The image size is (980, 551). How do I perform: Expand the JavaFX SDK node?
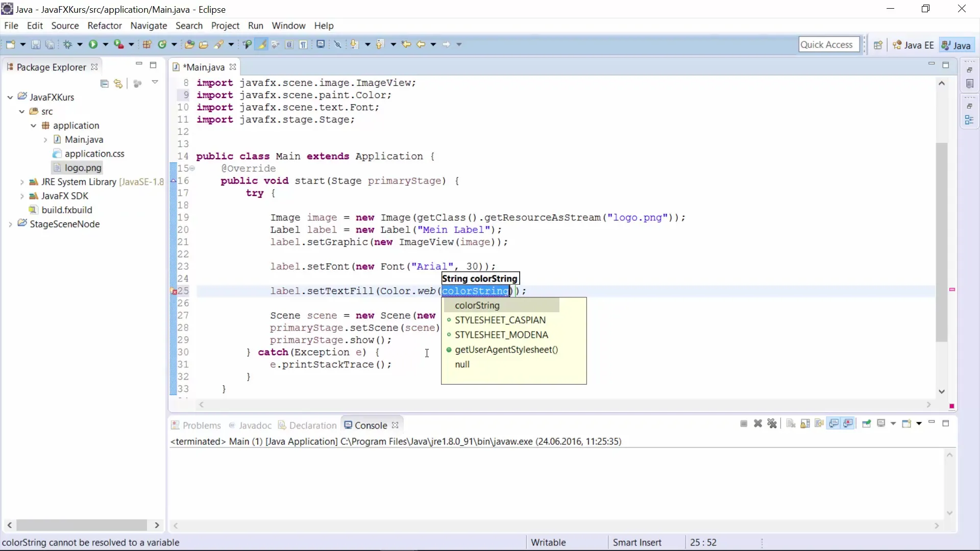pos(21,196)
